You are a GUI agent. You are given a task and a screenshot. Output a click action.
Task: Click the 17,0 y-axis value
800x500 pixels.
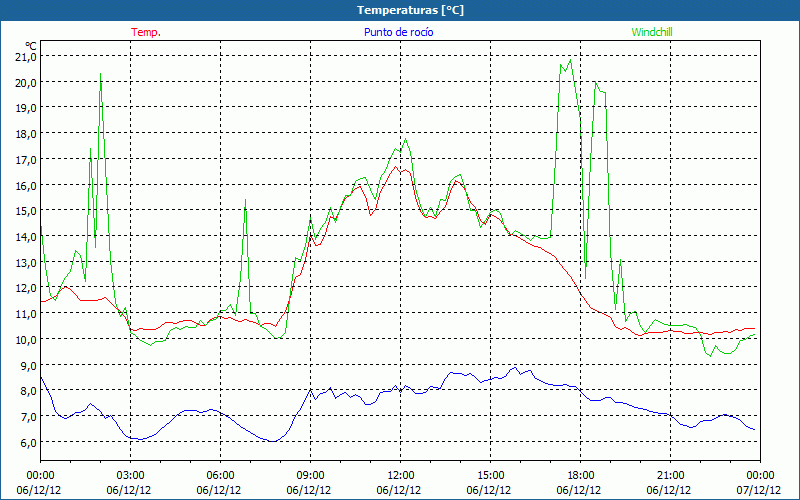click(26, 159)
